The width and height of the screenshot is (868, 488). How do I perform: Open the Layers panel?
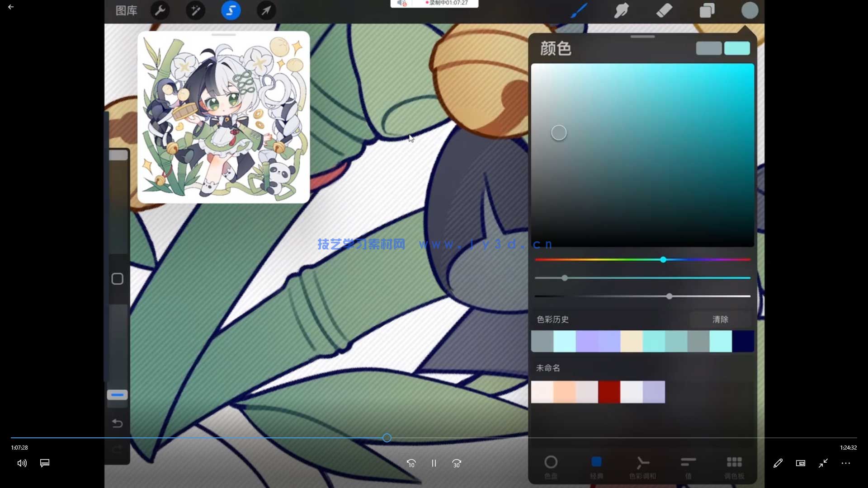707,10
